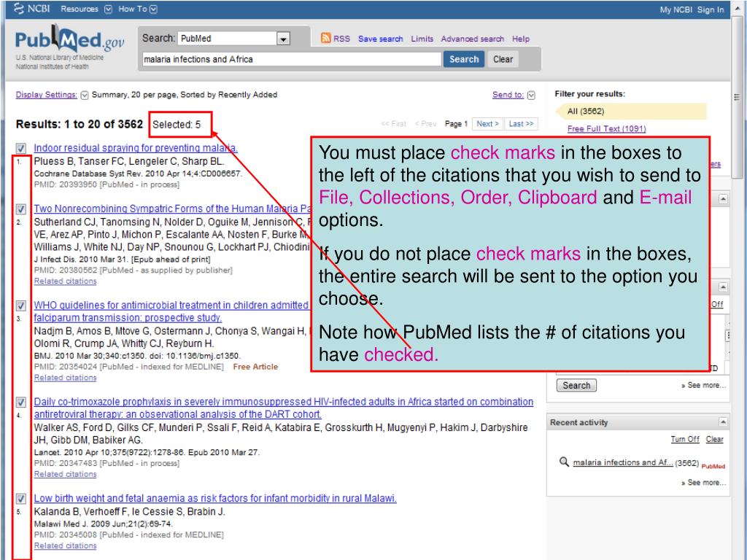Click the PubMed.gov logo
The height and width of the screenshot is (560, 747).
click(69, 39)
